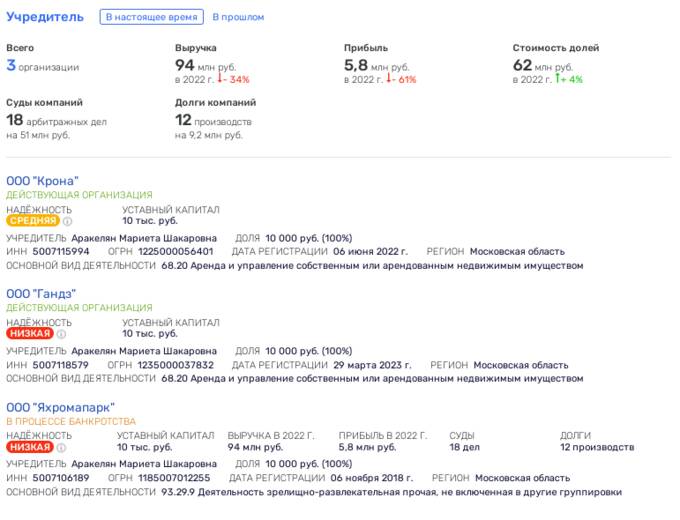Open ООО "Крона" company link
Screen dimensions: 680x520
coord(42,181)
